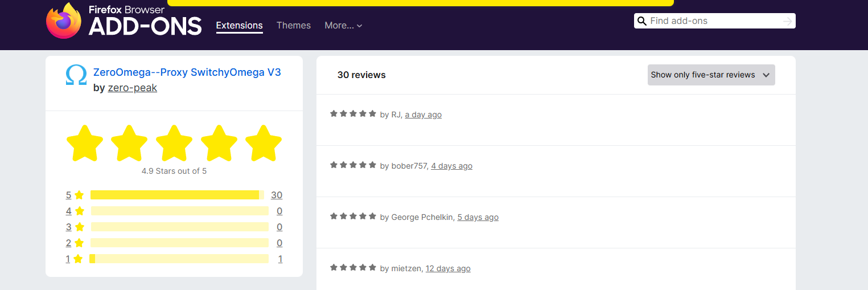Open author zero-peak profile link
The image size is (868, 290).
click(133, 88)
